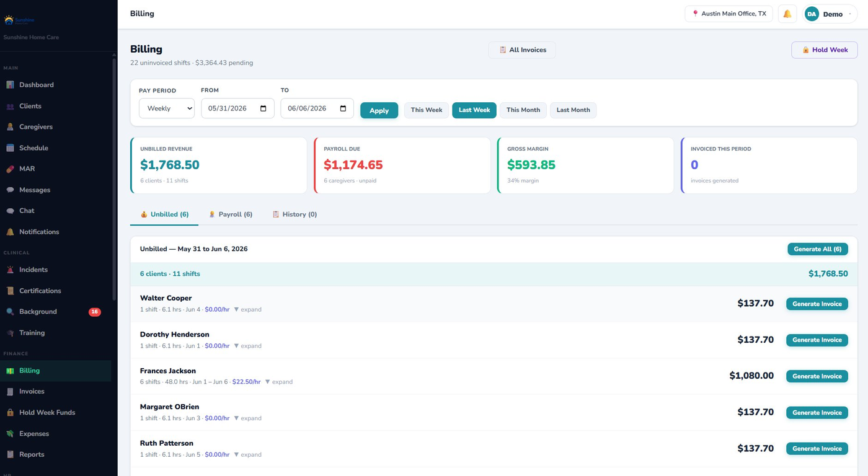The image size is (868, 476).
Task: Click the Payroll Due $1,174.65 card
Action: pyautogui.click(x=402, y=165)
